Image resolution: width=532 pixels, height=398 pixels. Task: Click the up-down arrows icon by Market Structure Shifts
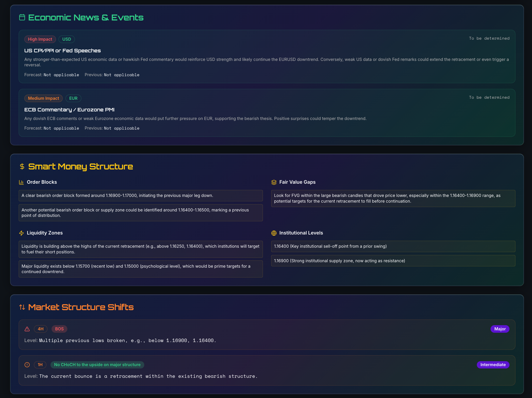[22, 307]
